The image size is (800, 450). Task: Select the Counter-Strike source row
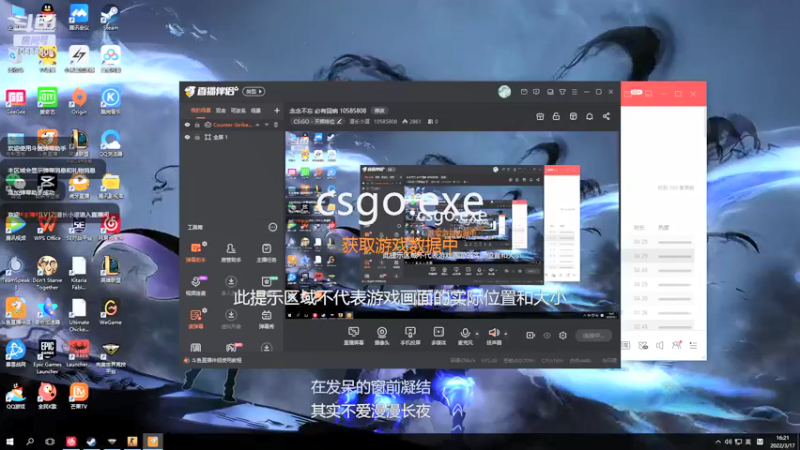coord(232,125)
